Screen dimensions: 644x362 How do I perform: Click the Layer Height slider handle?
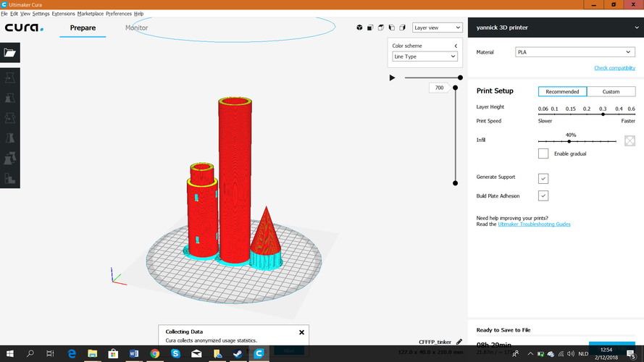[x=603, y=114]
